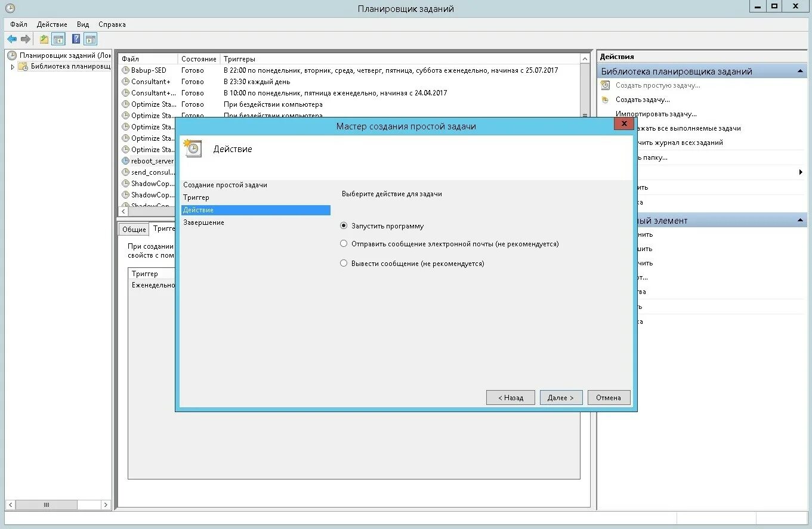Open Help via the blue question mark icon

click(x=76, y=39)
